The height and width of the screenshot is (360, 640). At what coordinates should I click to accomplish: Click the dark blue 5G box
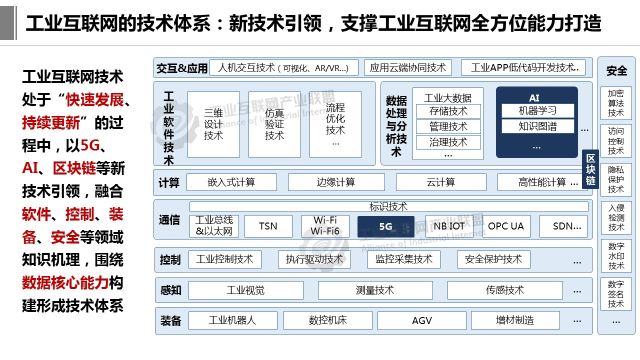point(386,227)
